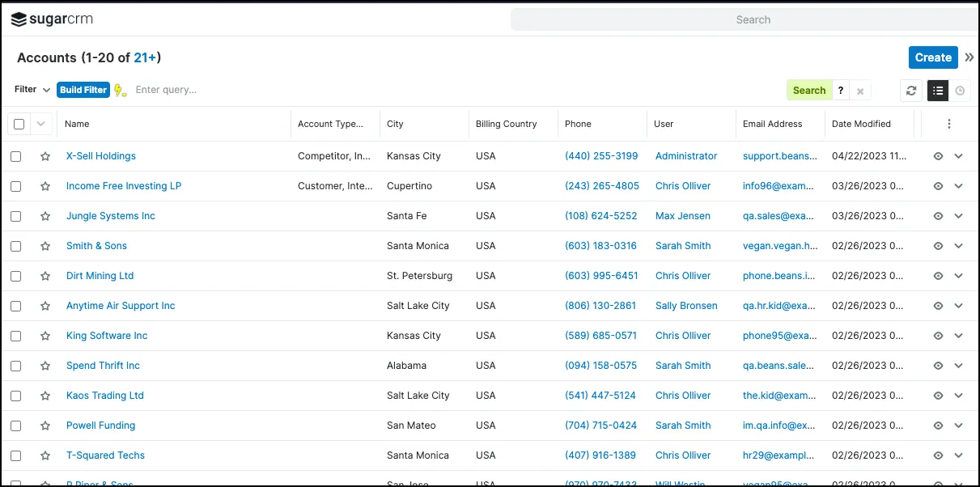The image size is (980, 487).
Task: Switch to list view icon
Action: click(x=938, y=91)
